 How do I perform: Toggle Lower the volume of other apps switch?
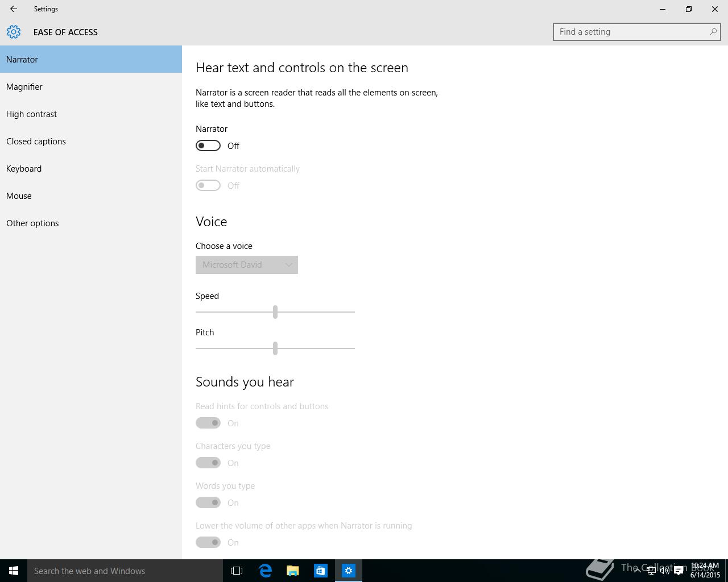click(x=208, y=542)
